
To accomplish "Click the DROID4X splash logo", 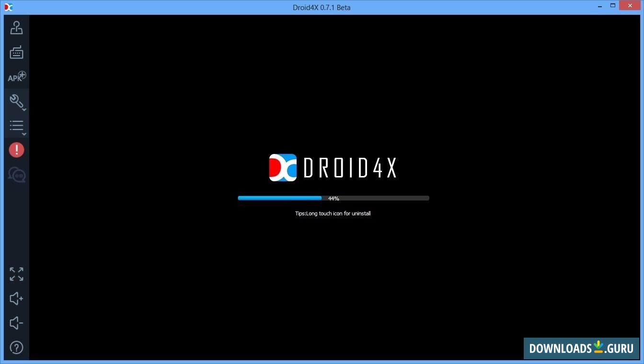I will [333, 167].
